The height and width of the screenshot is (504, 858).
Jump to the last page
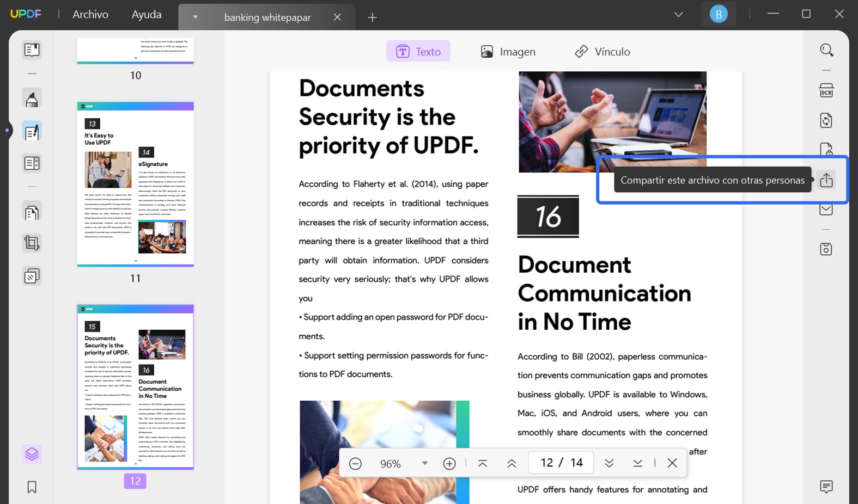click(637, 463)
